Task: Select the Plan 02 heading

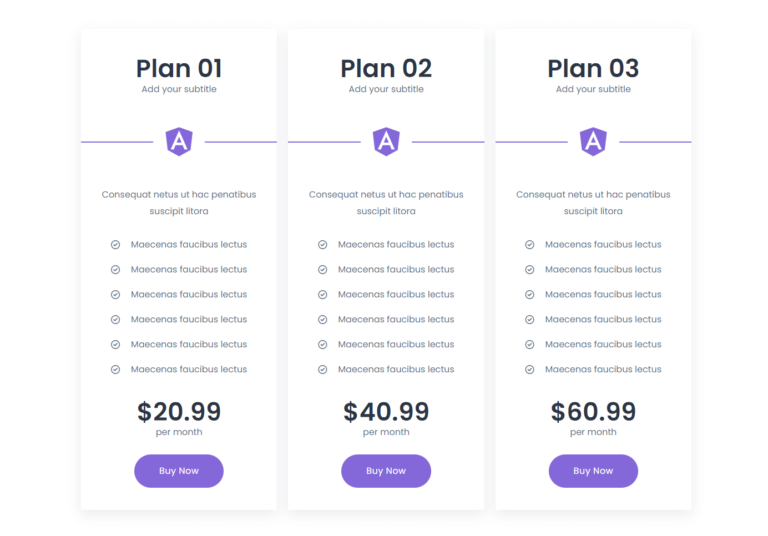Action: [386, 68]
